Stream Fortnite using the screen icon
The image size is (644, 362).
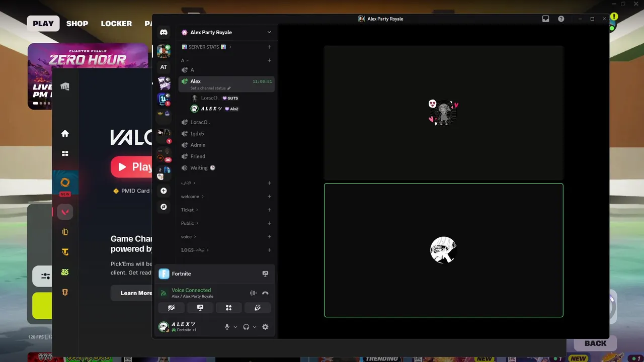click(265, 274)
